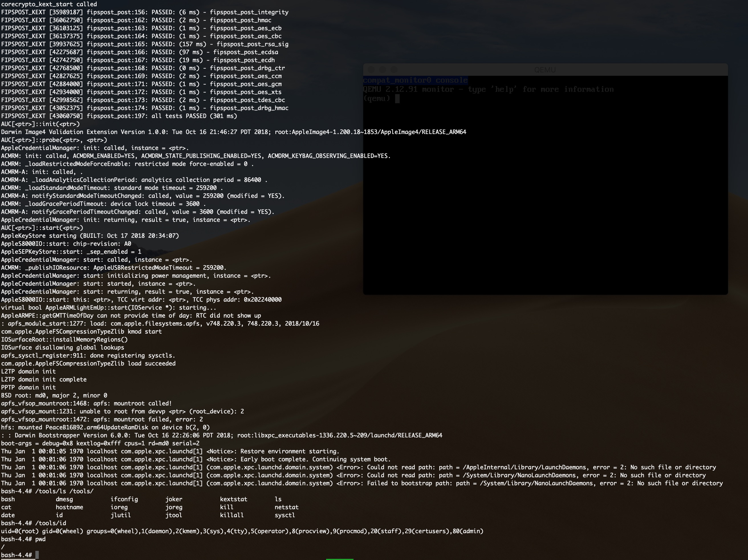Select 'kextstat' in the /tools listing
Viewport: 748px width, 560px height.
tap(233, 499)
